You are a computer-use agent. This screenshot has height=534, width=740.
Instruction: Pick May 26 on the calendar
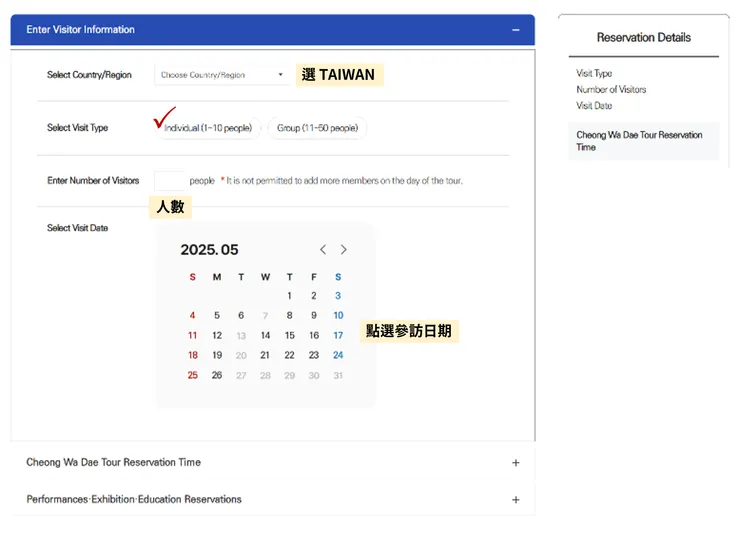(x=217, y=375)
